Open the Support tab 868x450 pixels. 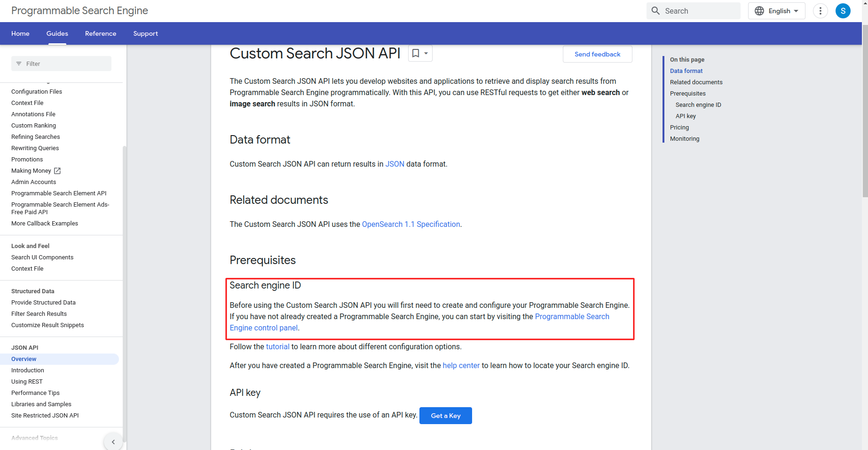coord(145,33)
